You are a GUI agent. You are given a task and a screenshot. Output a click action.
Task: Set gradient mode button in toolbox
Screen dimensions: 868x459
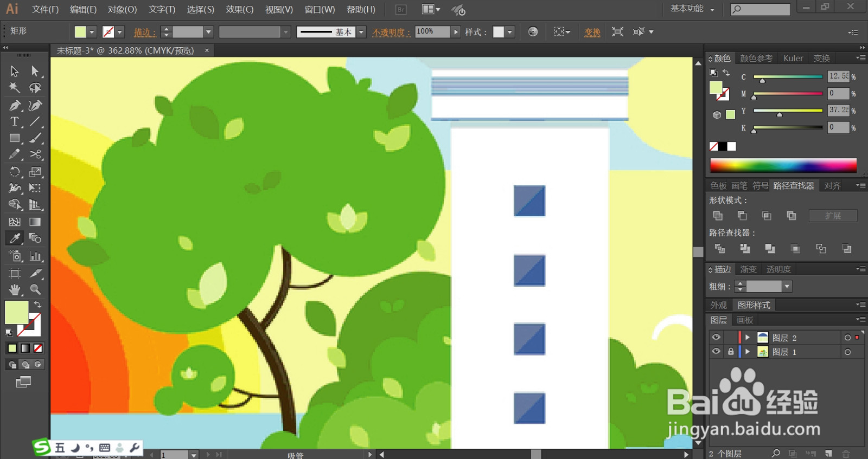pyautogui.click(x=25, y=348)
